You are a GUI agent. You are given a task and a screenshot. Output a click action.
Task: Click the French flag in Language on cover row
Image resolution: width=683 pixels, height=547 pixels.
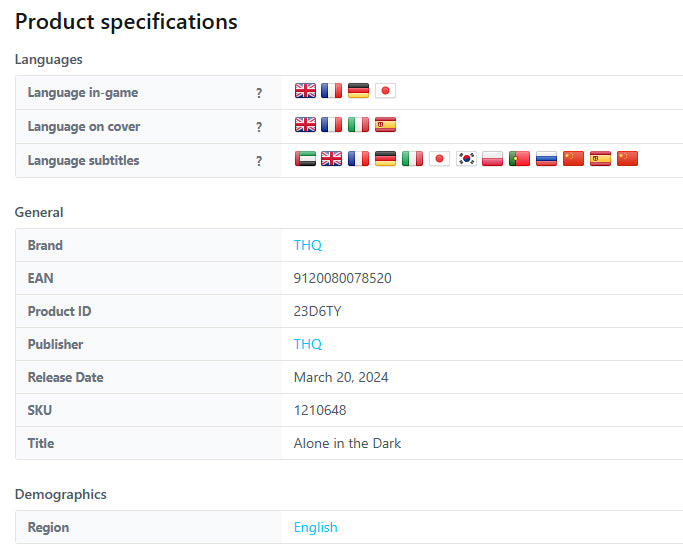coord(331,125)
